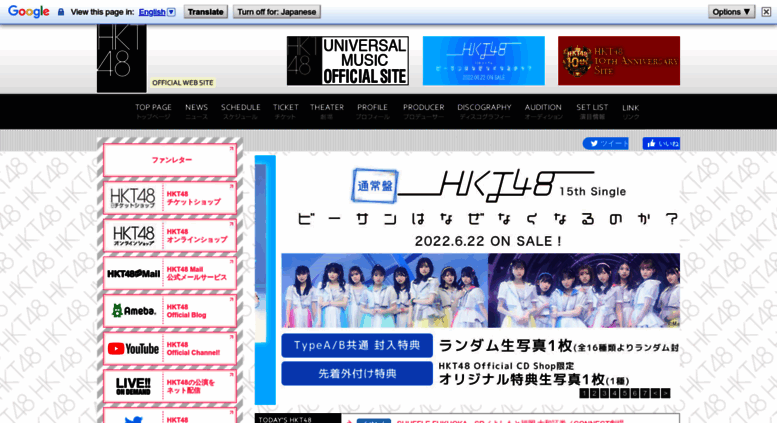Go to slide 1 in the carousel
Screen dimensions: 777x423
coord(584,393)
